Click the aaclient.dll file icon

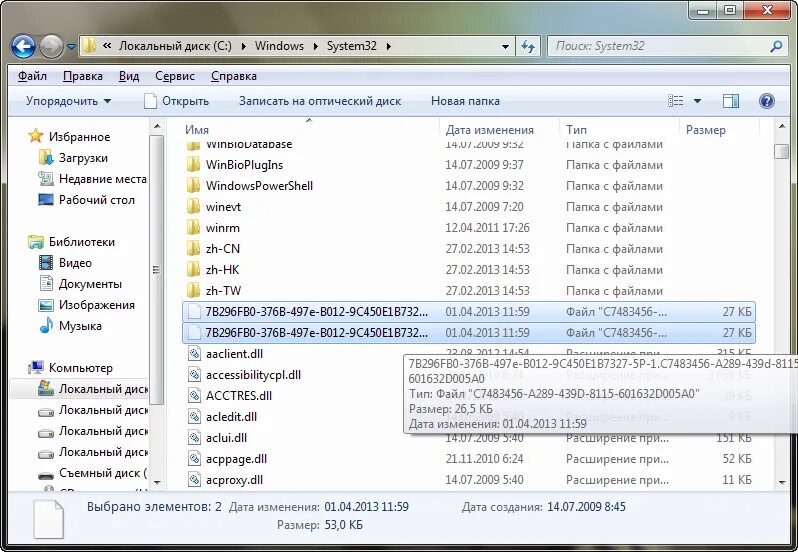click(194, 354)
